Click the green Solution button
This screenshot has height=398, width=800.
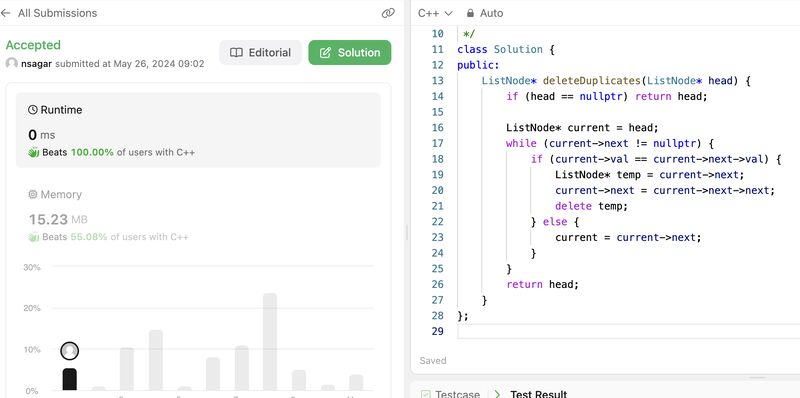pos(349,53)
